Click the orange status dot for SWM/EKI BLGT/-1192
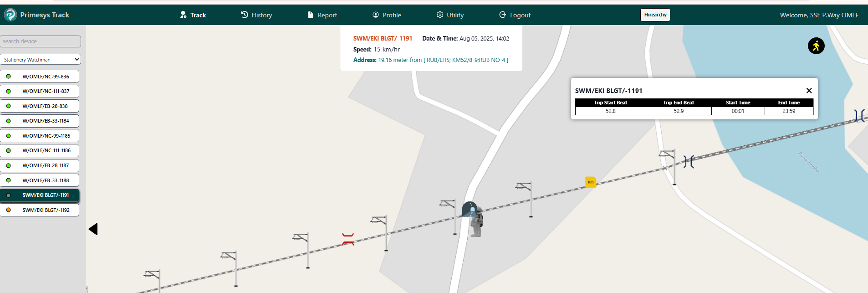 pyautogui.click(x=8, y=210)
